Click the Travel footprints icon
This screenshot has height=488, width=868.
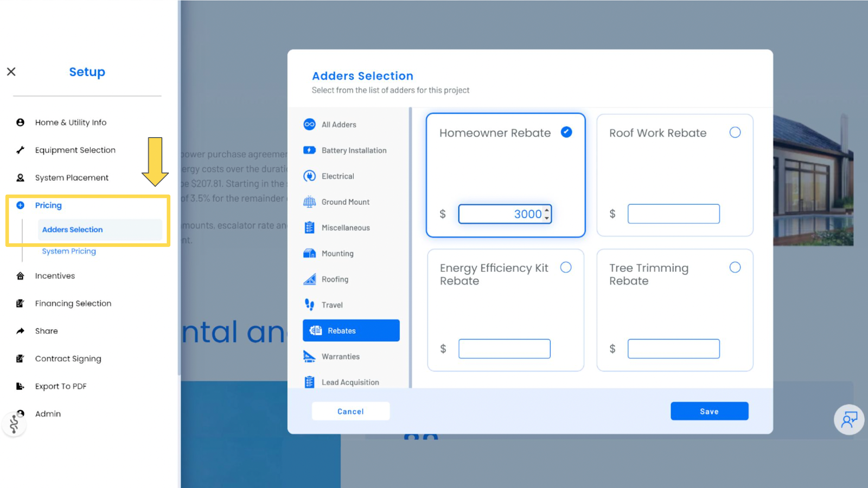pyautogui.click(x=309, y=305)
